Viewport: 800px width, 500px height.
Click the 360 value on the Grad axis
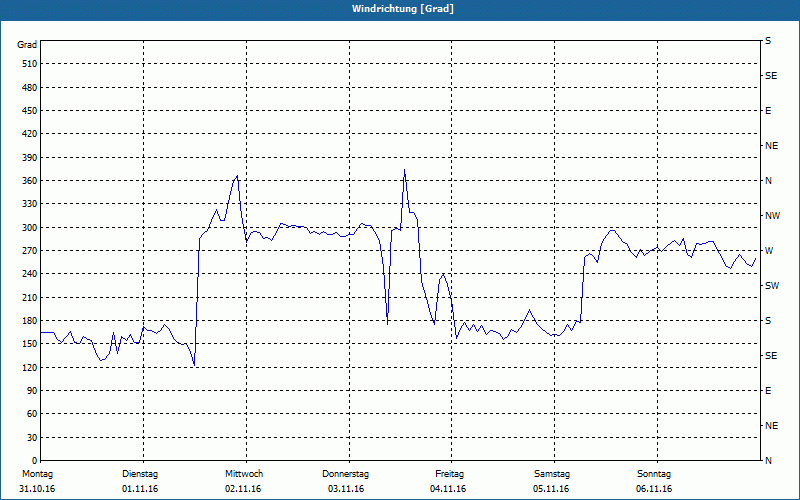tap(30, 181)
